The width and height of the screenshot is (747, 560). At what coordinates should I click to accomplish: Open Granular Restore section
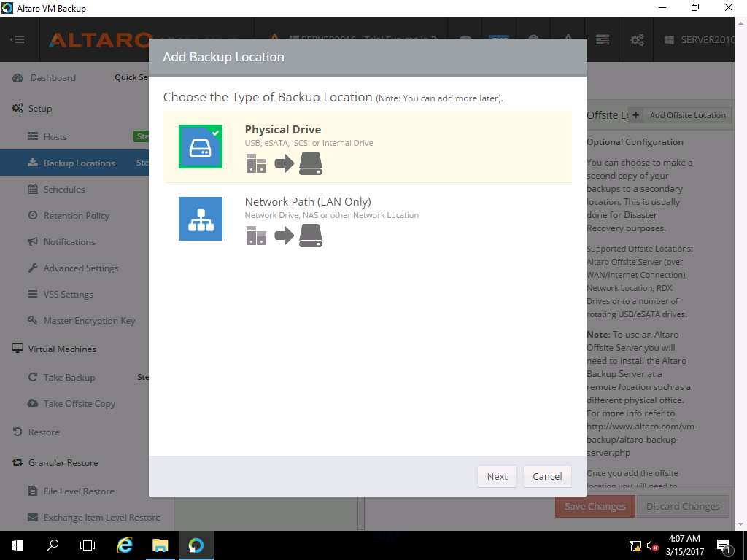click(63, 463)
